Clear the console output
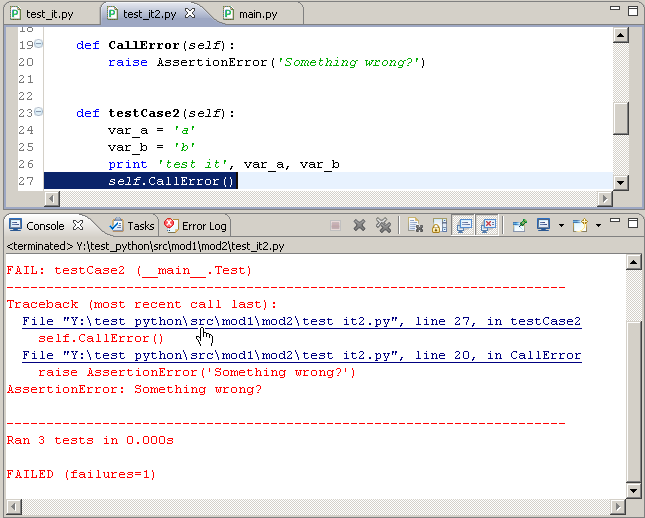 [x=415, y=225]
